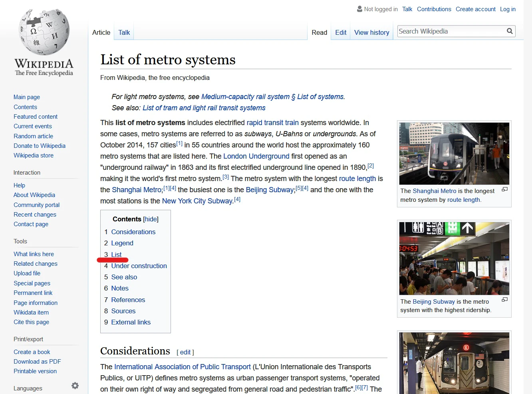Open the Contents sidebar link

point(25,107)
